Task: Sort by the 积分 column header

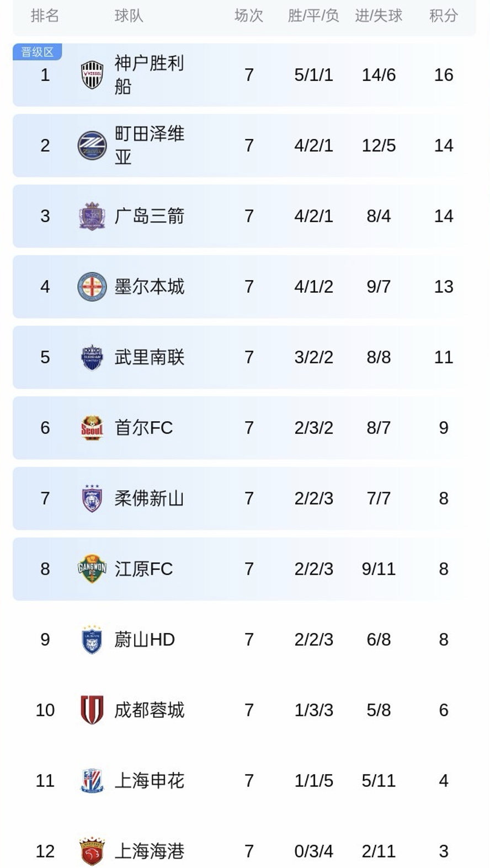Action: click(x=443, y=15)
